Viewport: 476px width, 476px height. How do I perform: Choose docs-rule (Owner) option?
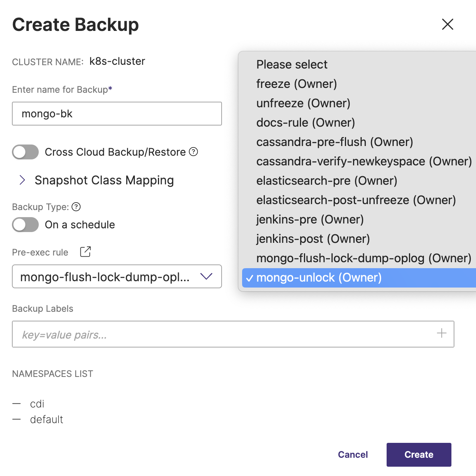pos(305,123)
